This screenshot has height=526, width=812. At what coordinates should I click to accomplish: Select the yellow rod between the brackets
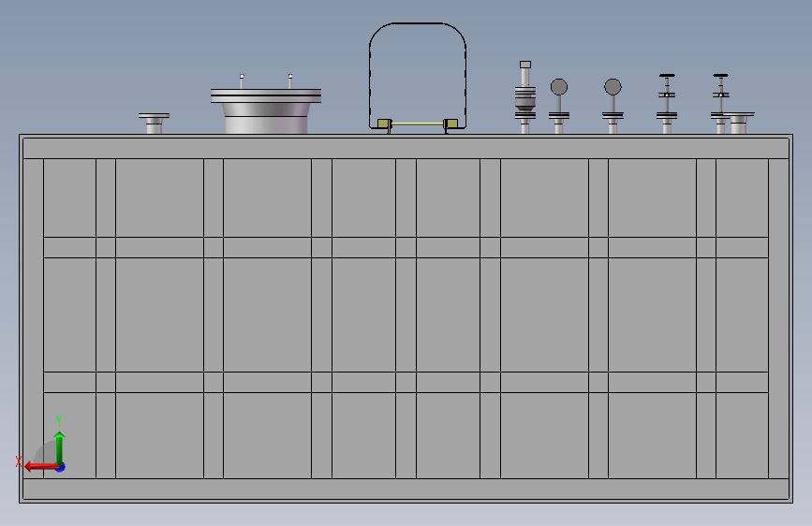pyautogui.click(x=418, y=124)
